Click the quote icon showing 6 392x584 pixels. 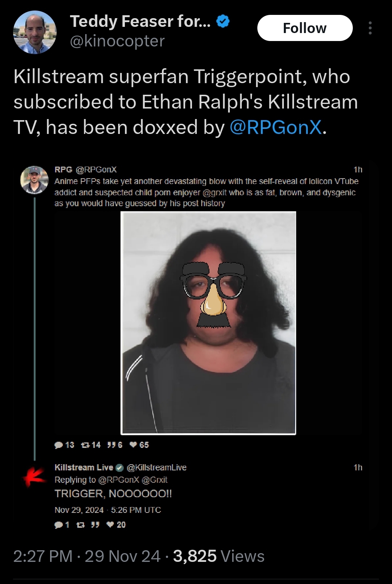(x=111, y=445)
